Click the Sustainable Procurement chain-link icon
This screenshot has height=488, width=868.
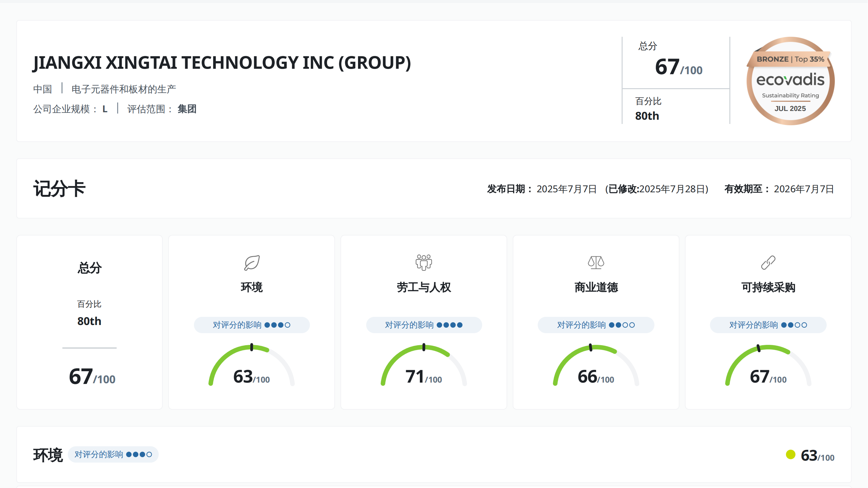[x=768, y=263]
